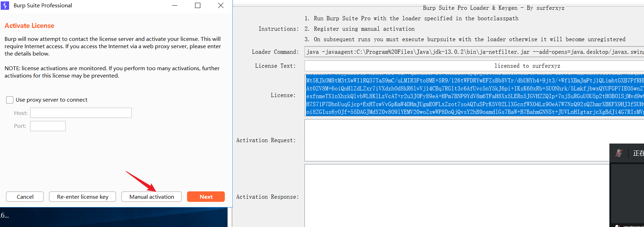
Task: Choose Manual activation button
Action: pyautogui.click(x=151, y=197)
